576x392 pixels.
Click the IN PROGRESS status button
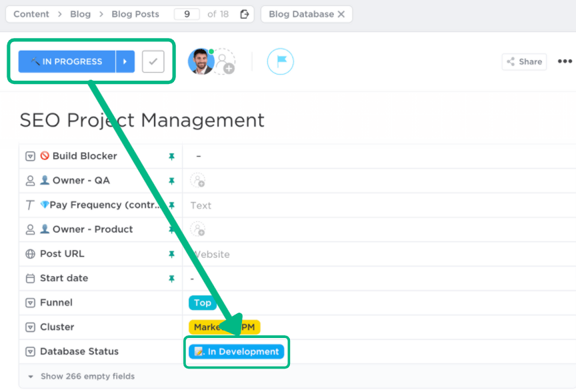point(67,61)
